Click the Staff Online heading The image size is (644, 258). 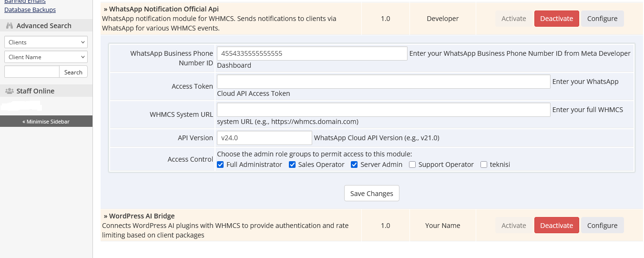tap(35, 91)
